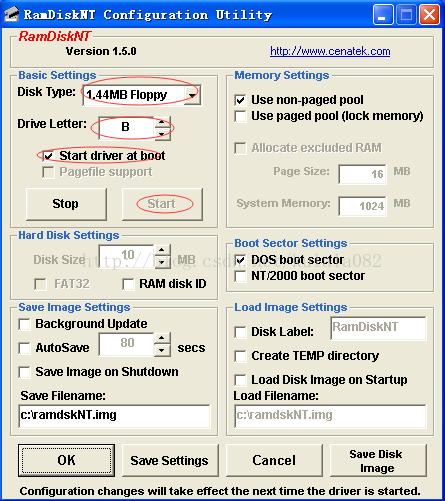The height and width of the screenshot is (501, 445).
Task: Click the Drive Letter field showing B
Action: [x=127, y=127]
